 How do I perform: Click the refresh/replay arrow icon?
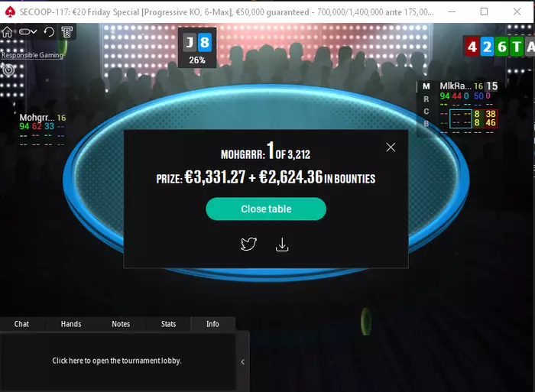[49, 32]
